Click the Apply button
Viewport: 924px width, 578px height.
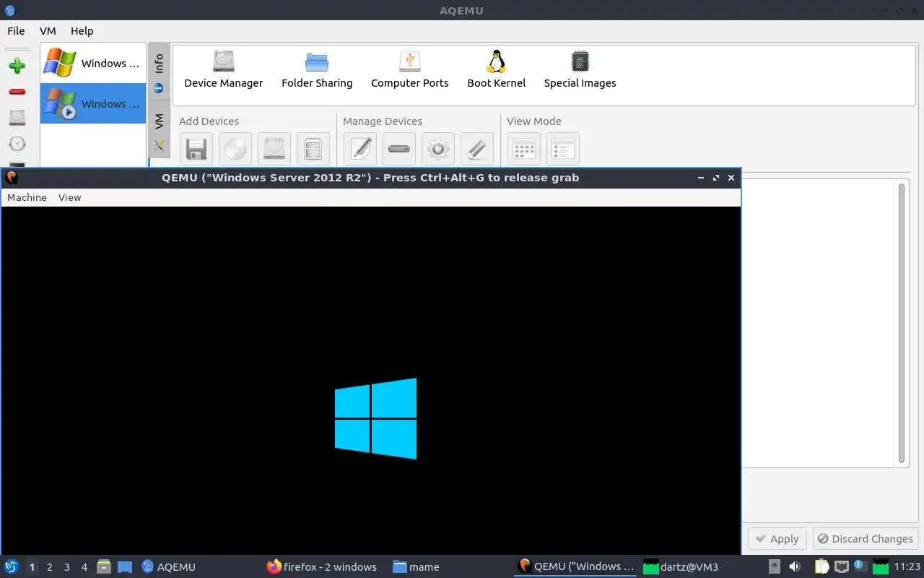[x=777, y=539]
